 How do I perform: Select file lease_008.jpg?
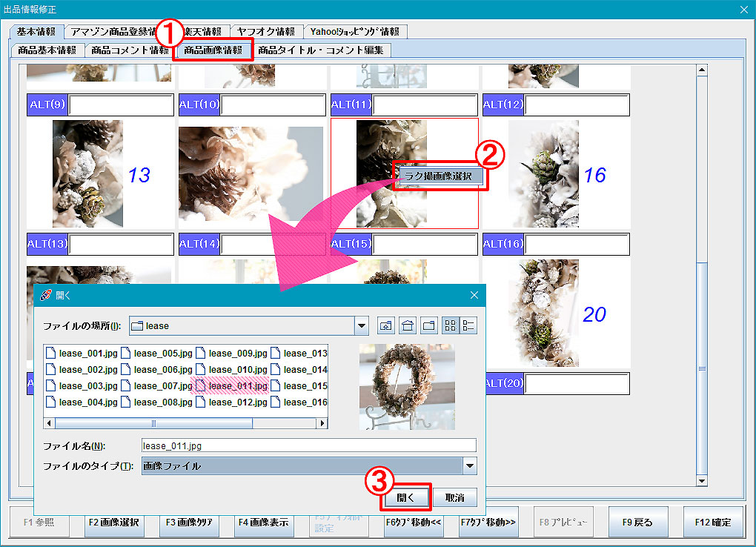(x=156, y=402)
